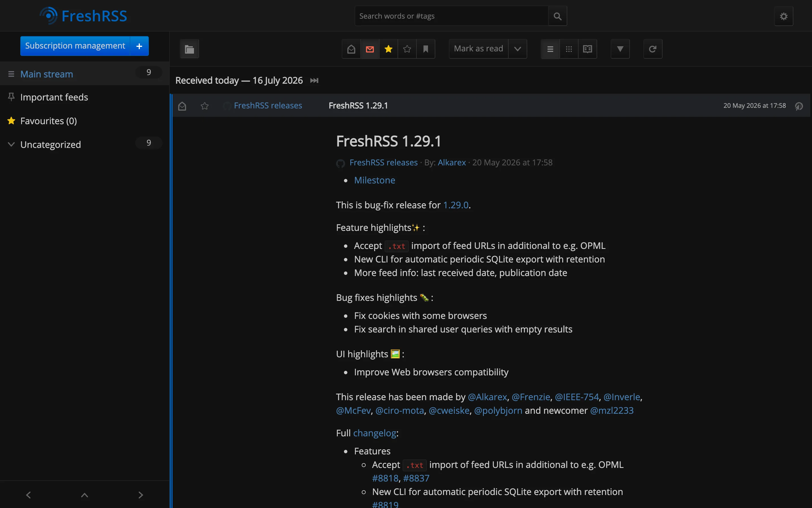Image resolution: width=812 pixels, height=508 pixels.
Task: Click the search magnifier button
Action: click(557, 16)
